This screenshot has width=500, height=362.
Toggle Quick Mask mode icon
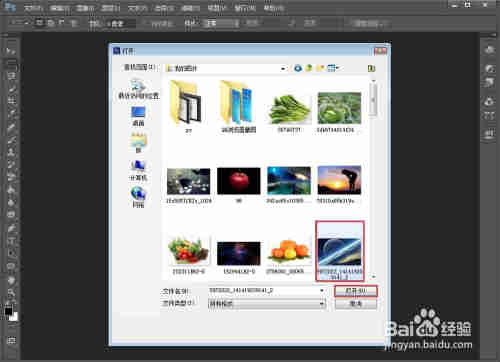[11, 340]
